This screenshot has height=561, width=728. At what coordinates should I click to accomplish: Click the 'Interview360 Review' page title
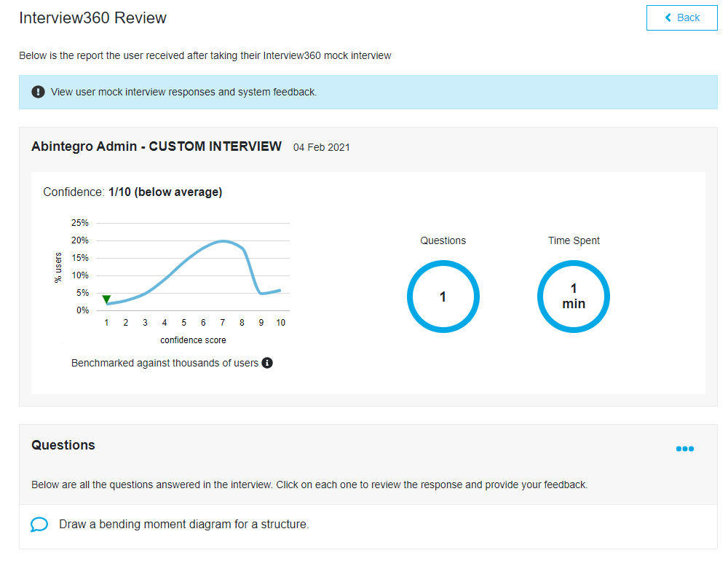(93, 17)
